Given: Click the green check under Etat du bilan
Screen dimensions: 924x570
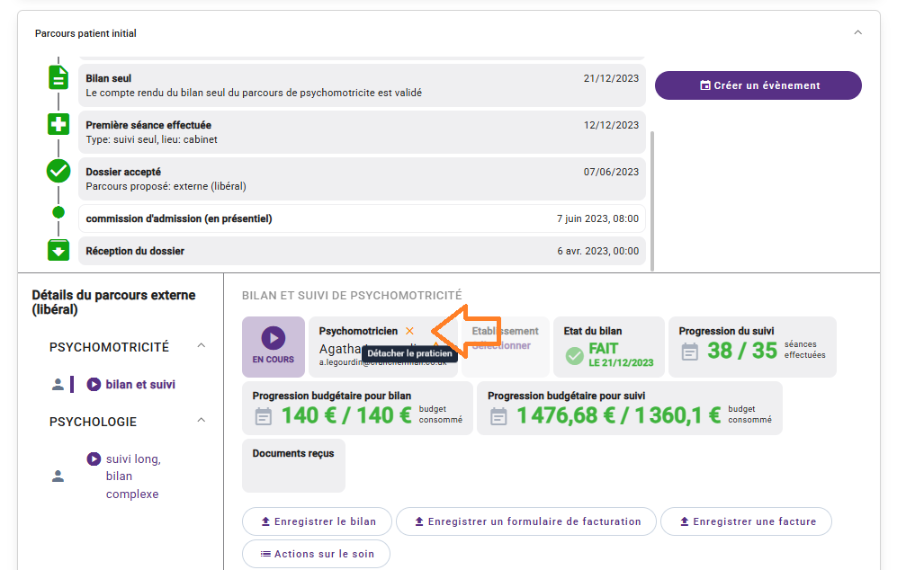Looking at the screenshot, I should pyautogui.click(x=575, y=356).
